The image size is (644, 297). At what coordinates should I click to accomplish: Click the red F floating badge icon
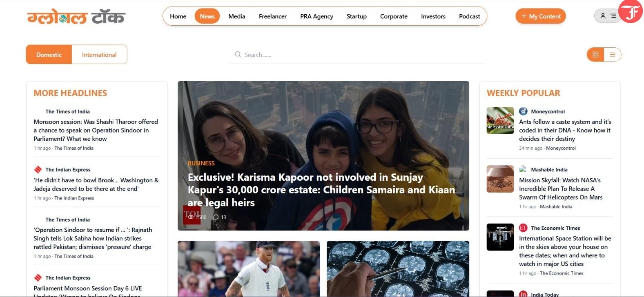click(631, 11)
